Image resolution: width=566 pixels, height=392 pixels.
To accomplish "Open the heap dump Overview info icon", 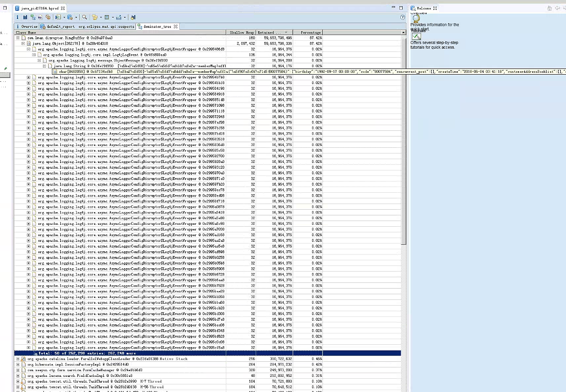I will 17,17.
